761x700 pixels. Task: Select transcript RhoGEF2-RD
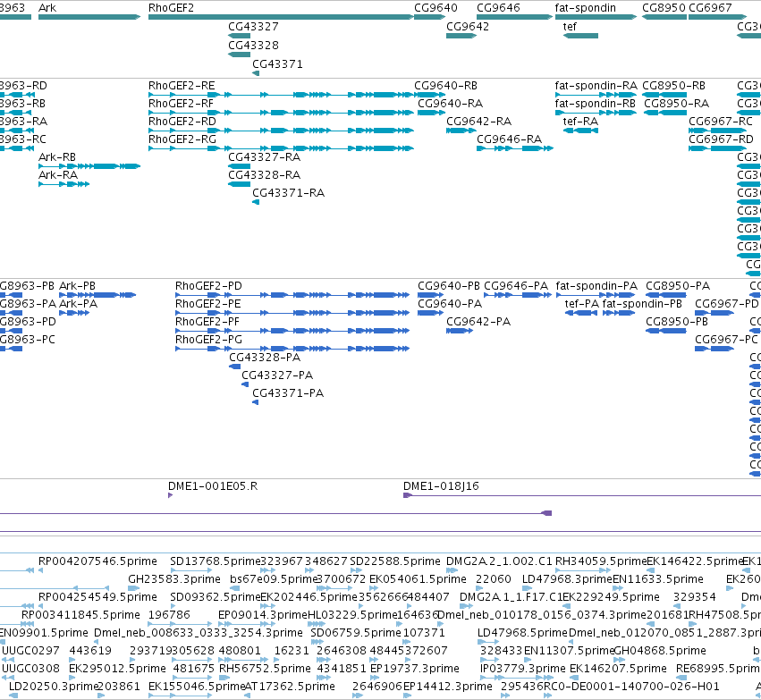click(x=182, y=122)
